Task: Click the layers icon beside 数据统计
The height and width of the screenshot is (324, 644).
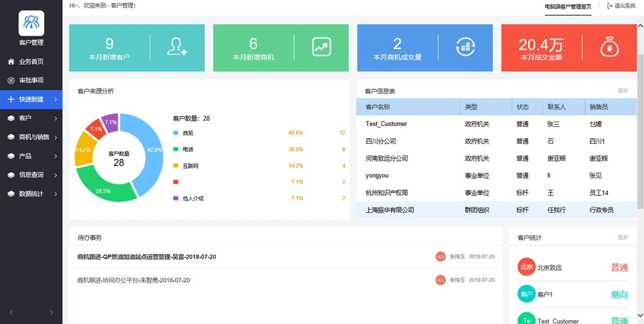Action: point(11,194)
